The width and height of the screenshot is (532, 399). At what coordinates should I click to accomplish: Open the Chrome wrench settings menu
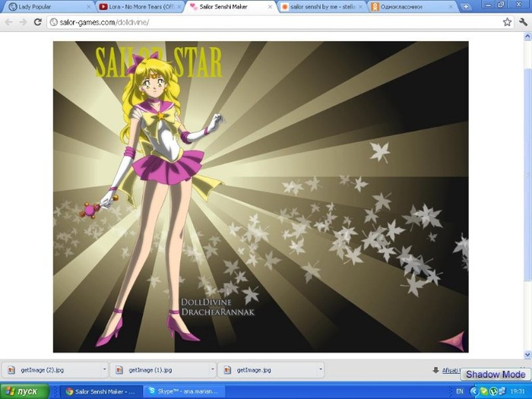523,22
